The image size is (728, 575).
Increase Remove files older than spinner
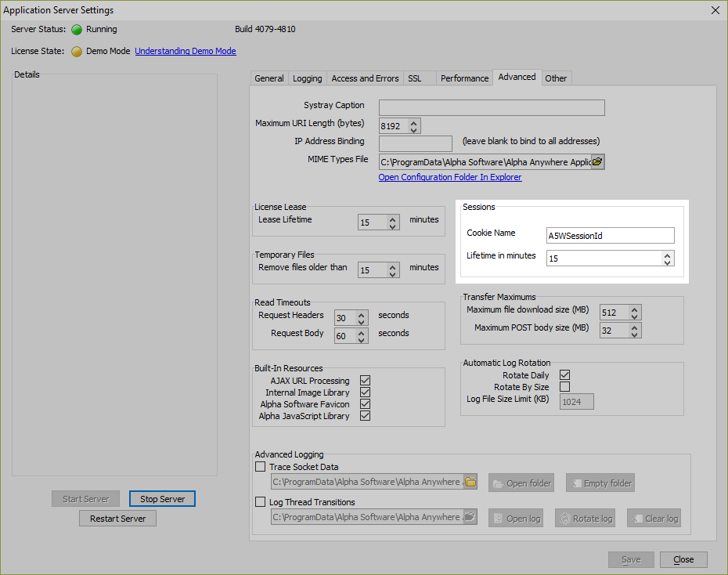[x=392, y=266]
